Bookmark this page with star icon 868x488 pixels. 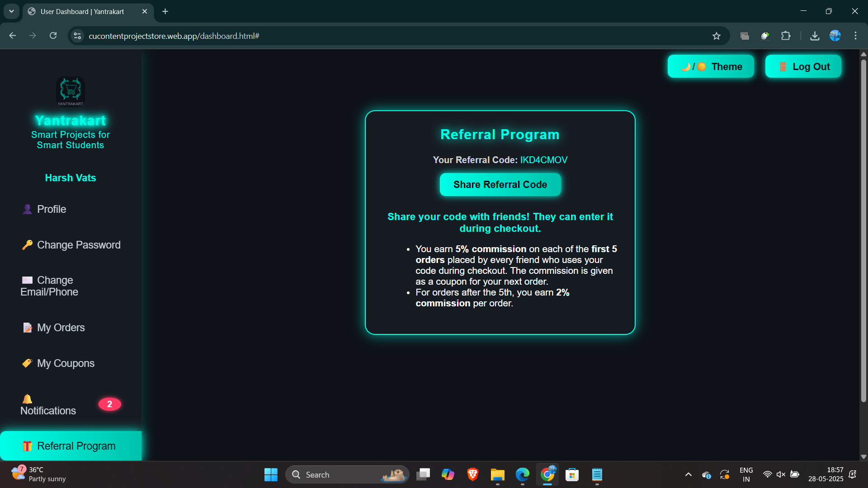[717, 36]
